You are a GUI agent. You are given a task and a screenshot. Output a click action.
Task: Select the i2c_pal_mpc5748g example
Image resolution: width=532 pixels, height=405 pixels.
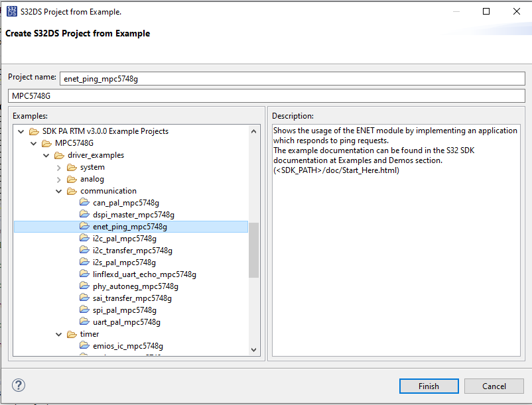[x=125, y=239]
